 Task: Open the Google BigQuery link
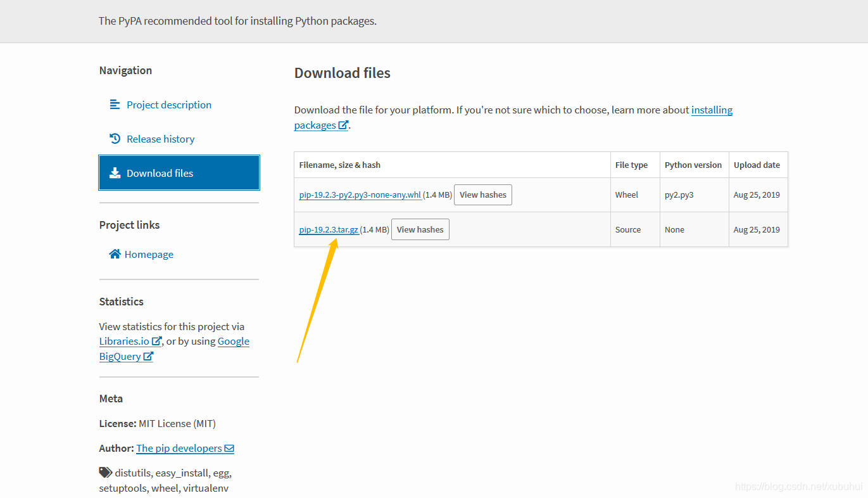[x=174, y=348]
